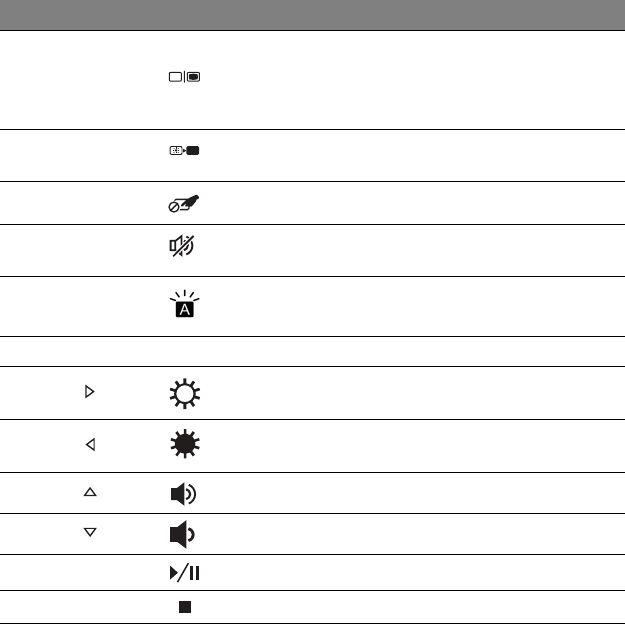This screenshot has width=625, height=624.
Task: Select the screen blank icon
Action: (185, 151)
